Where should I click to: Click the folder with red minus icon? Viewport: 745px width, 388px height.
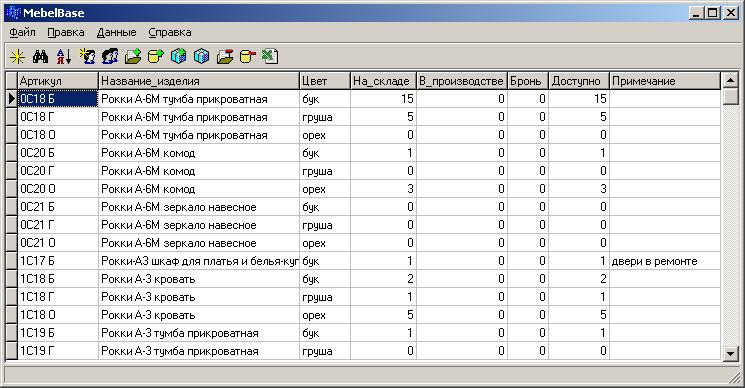click(x=225, y=57)
